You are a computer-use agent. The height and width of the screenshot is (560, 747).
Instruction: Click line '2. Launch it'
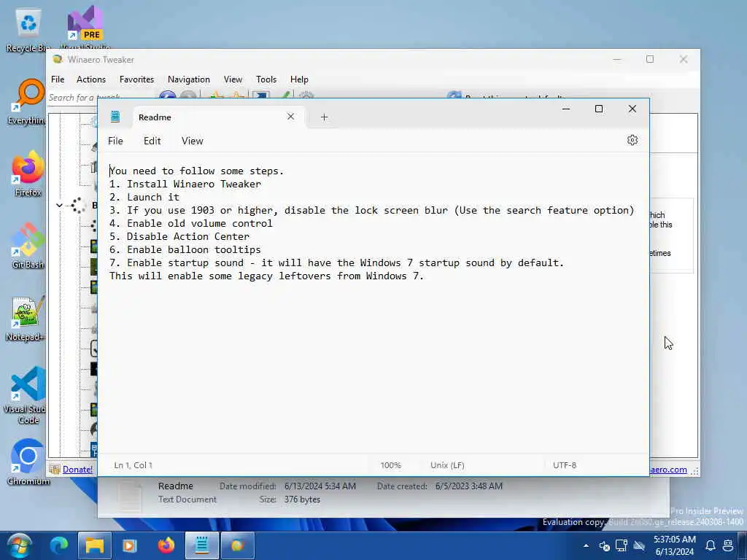coord(144,197)
